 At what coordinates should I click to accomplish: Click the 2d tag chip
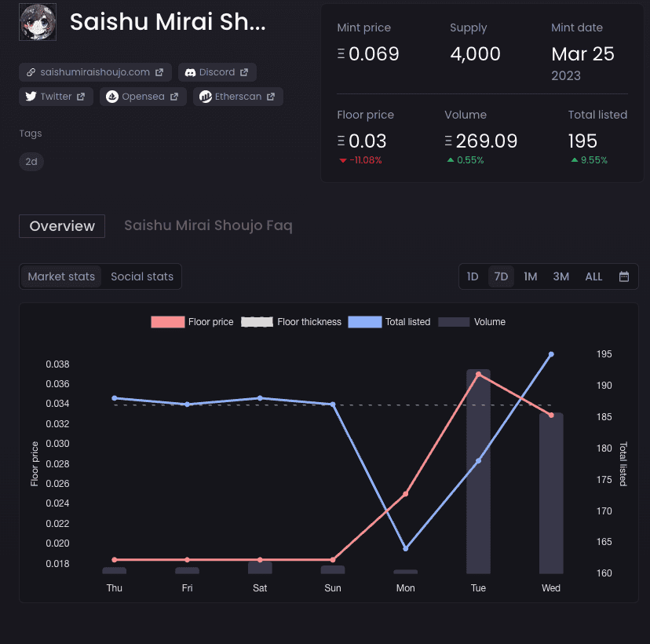tap(31, 161)
